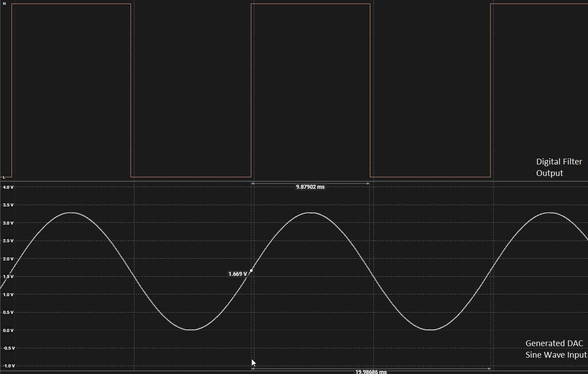Select the 19.98686 ms period measurement label

tap(371, 372)
